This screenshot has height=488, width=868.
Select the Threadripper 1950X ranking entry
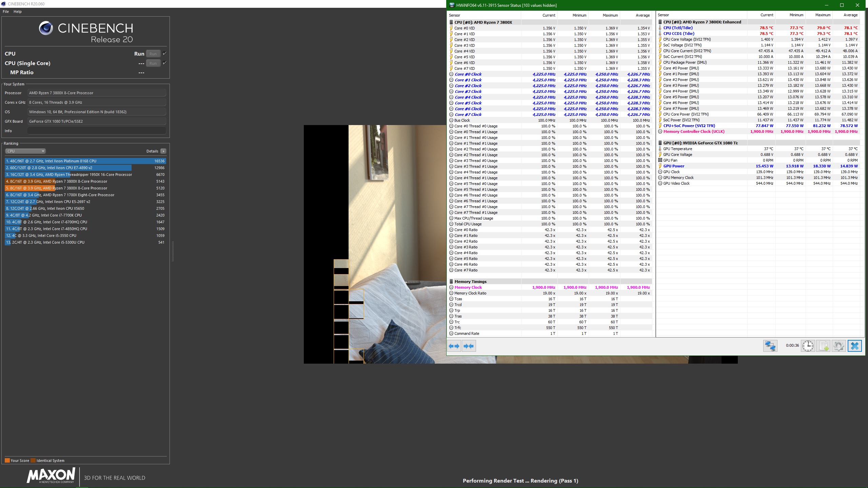tap(85, 175)
